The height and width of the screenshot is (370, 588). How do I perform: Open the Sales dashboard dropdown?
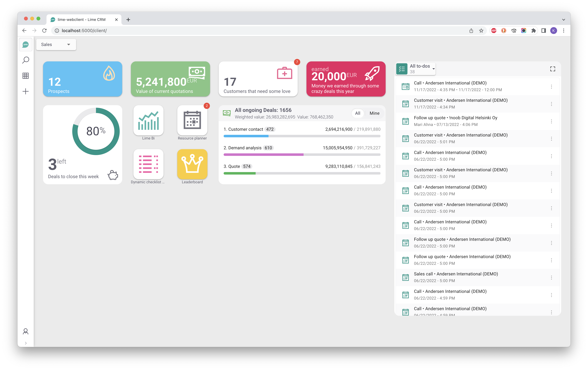point(56,44)
